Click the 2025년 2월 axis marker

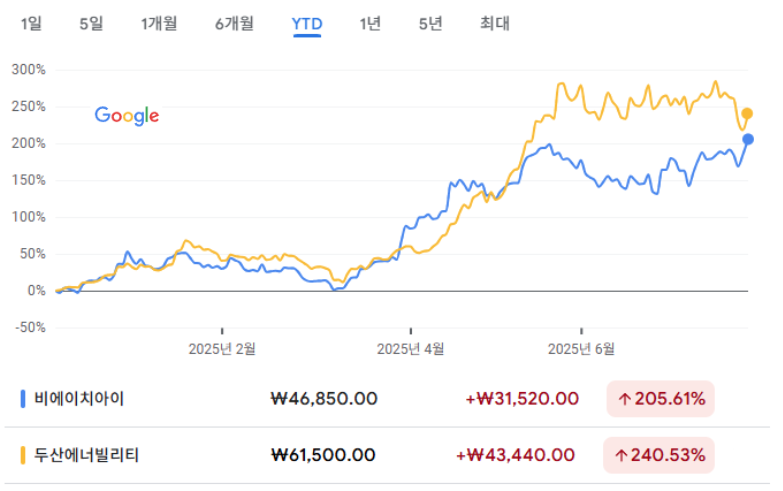pyautogui.click(x=222, y=349)
